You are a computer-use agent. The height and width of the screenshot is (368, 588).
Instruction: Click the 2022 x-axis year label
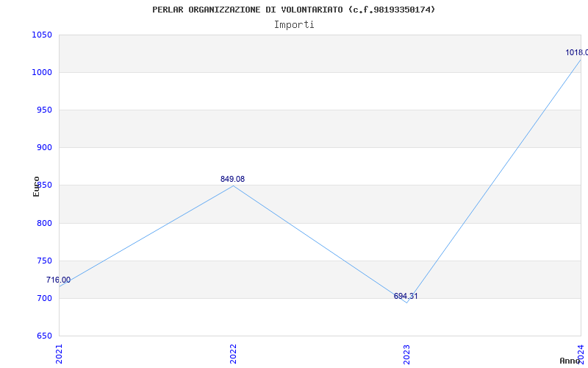[233, 354]
